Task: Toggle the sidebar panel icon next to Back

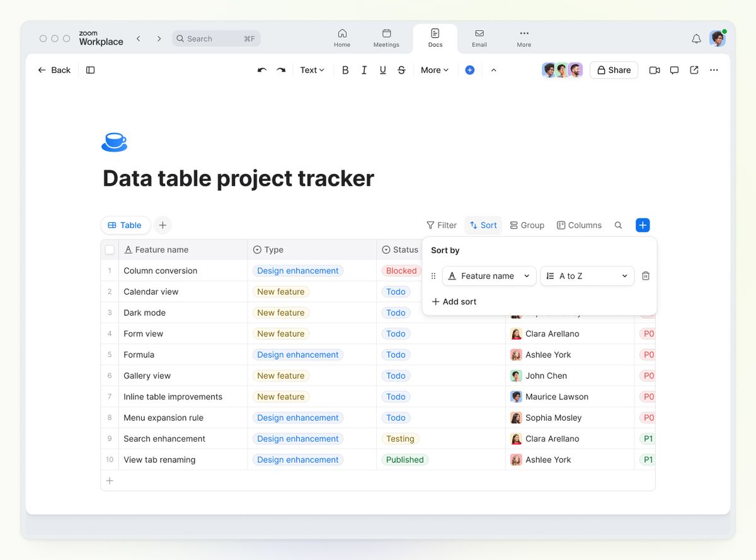Action: click(x=90, y=70)
